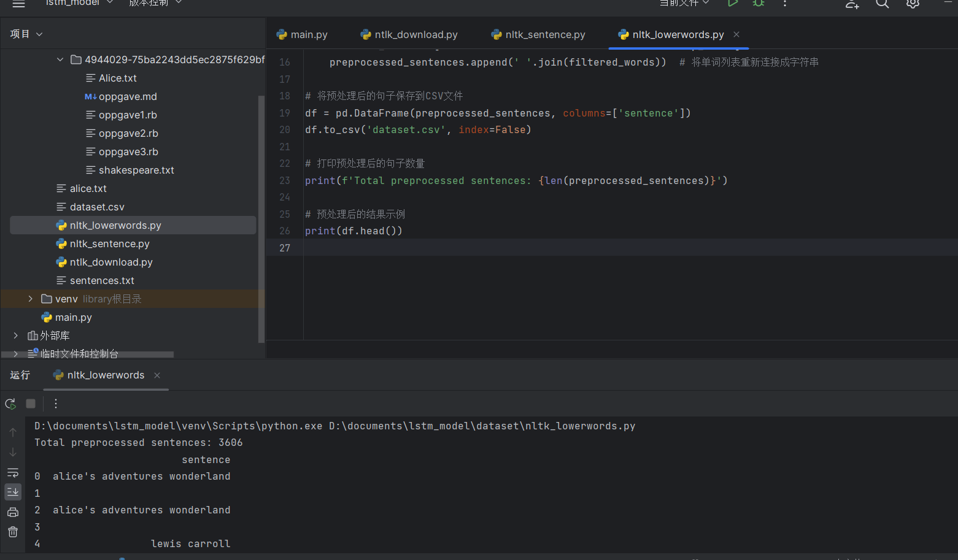Toggle scroll to end of output
The width and height of the screenshot is (958, 560).
[13, 492]
